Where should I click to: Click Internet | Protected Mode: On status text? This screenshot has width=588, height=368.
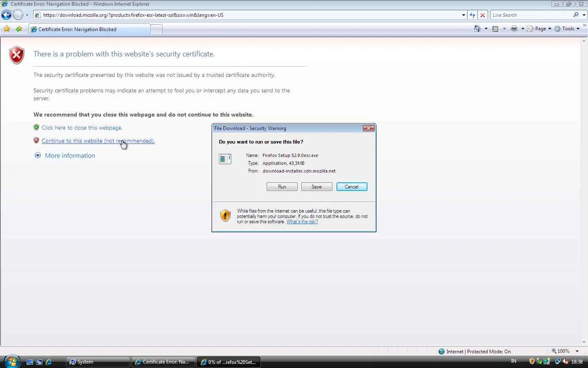[x=479, y=351]
